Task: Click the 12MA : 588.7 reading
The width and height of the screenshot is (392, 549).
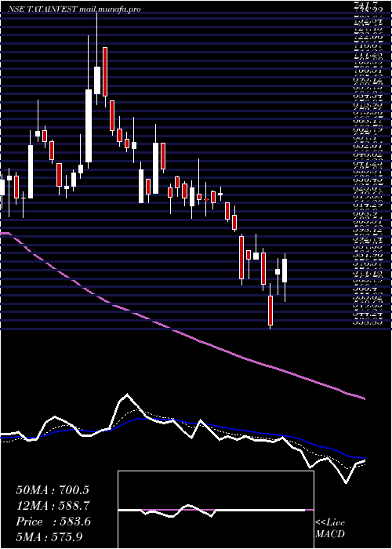Action: tap(53, 506)
